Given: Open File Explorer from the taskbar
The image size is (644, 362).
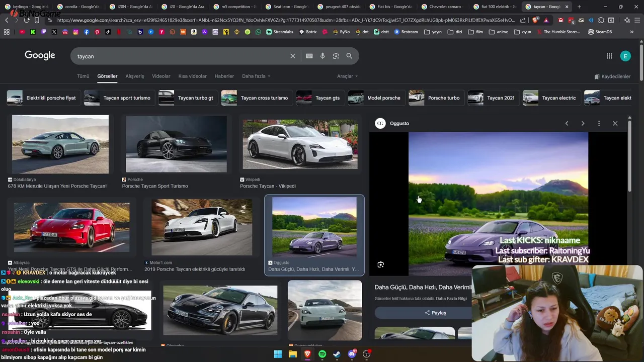Looking at the screenshot, I should (x=292, y=354).
